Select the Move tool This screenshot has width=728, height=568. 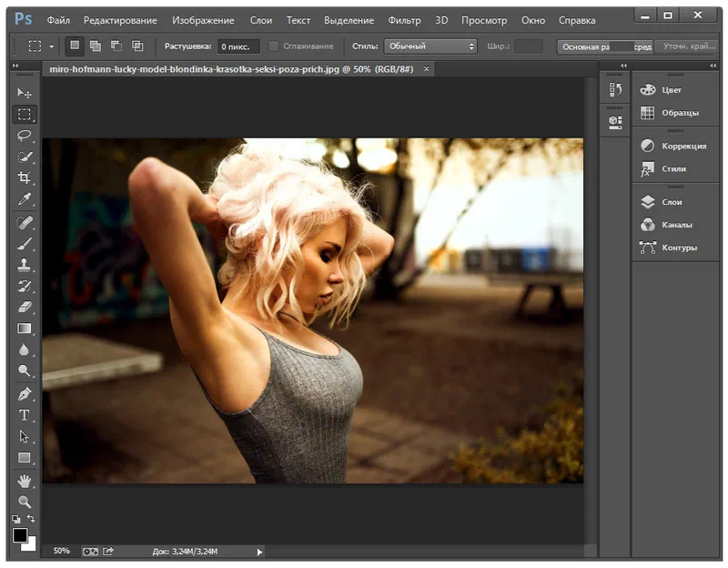(25, 93)
